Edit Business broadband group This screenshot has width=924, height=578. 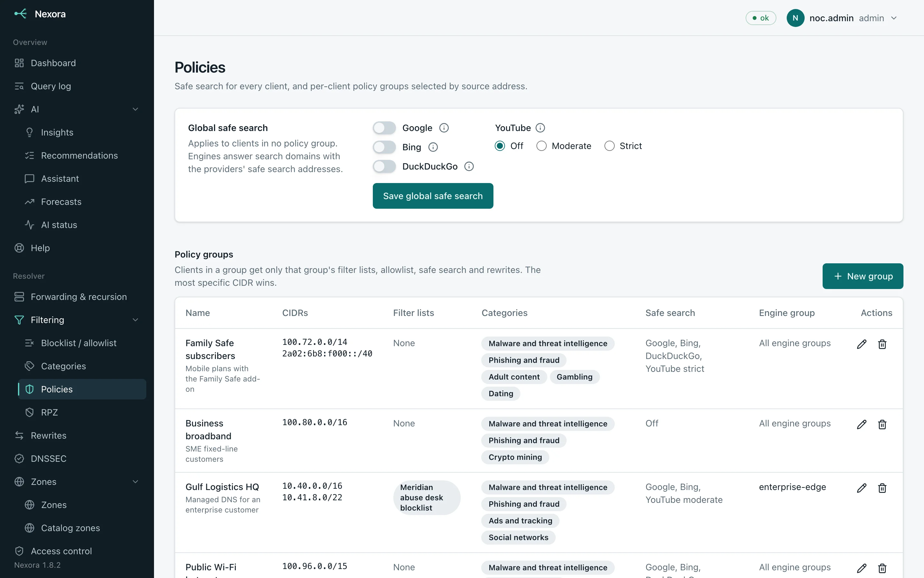[861, 424]
